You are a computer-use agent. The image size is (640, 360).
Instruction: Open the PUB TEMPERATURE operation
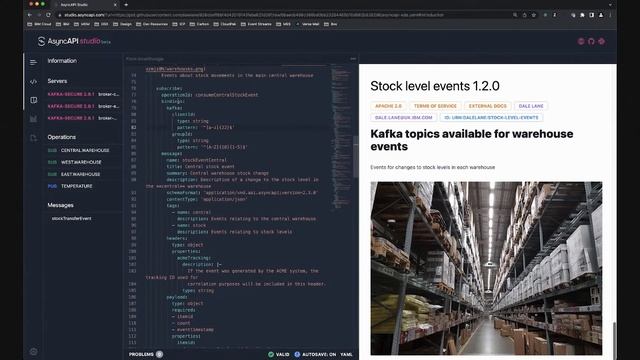pos(70,186)
